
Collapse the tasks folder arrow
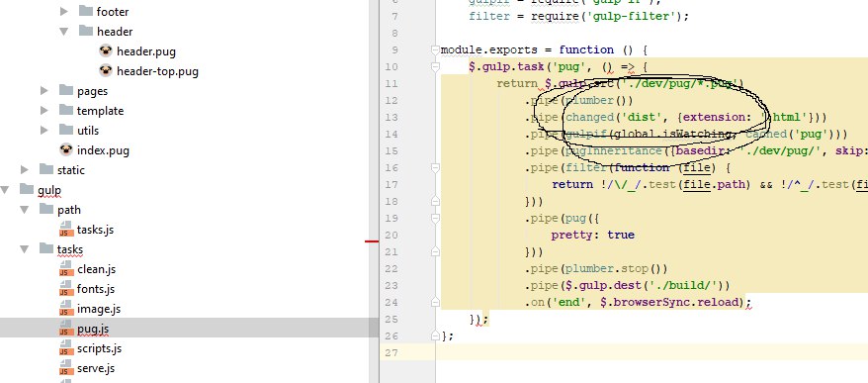click(25, 248)
